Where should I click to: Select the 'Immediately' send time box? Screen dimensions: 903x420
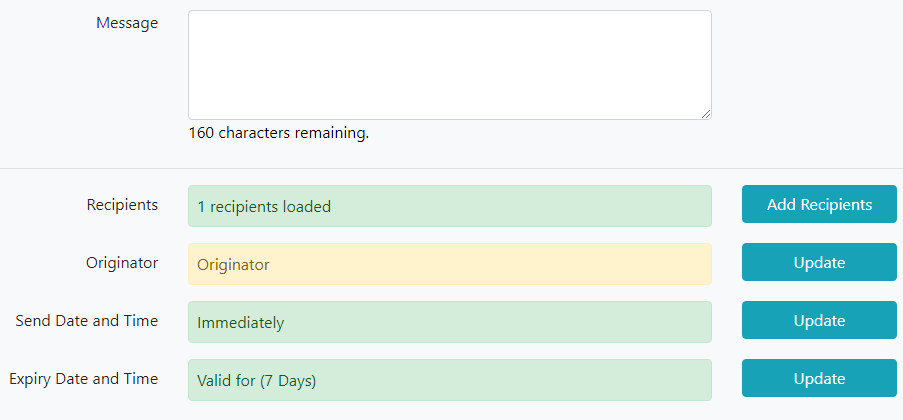click(450, 322)
